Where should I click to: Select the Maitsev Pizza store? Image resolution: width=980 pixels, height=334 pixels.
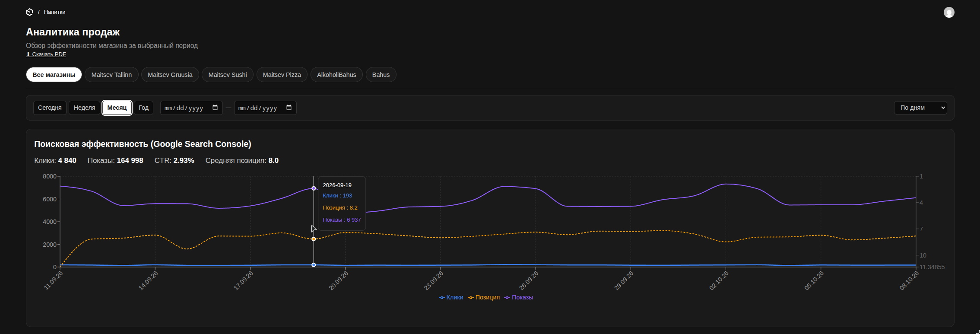pyautogui.click(x=282, y=75)
